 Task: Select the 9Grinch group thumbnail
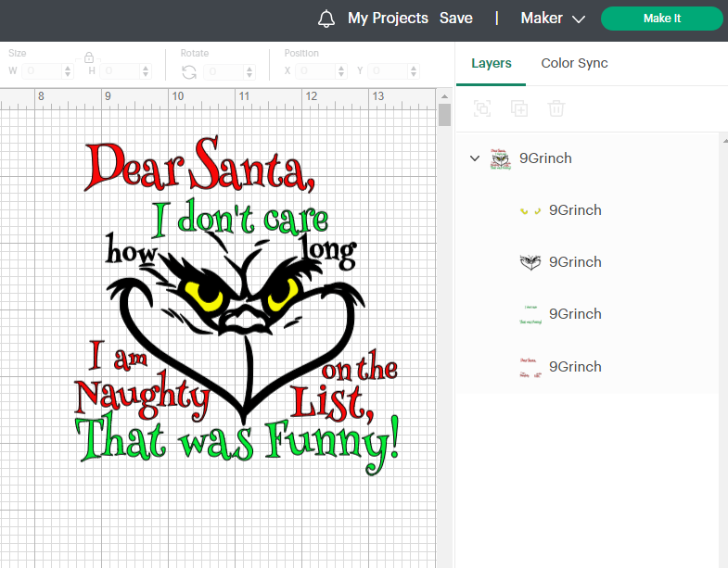pos(501,158)
